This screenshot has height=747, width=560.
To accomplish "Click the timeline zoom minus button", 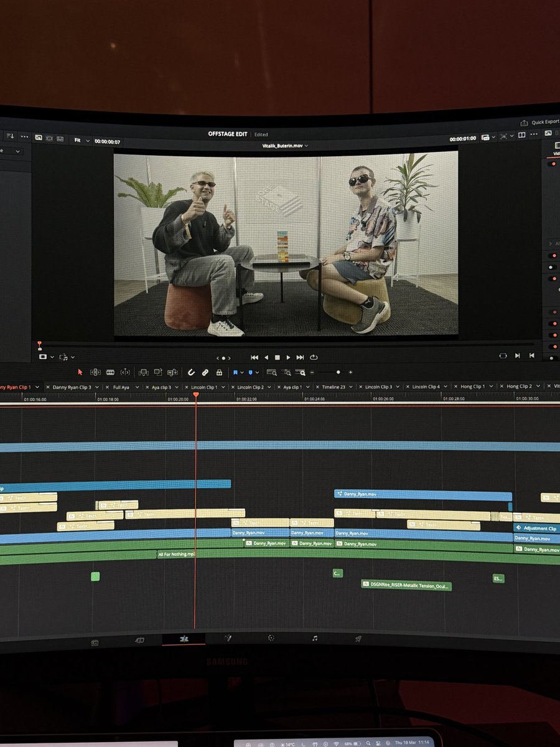I will coord(313,372).
